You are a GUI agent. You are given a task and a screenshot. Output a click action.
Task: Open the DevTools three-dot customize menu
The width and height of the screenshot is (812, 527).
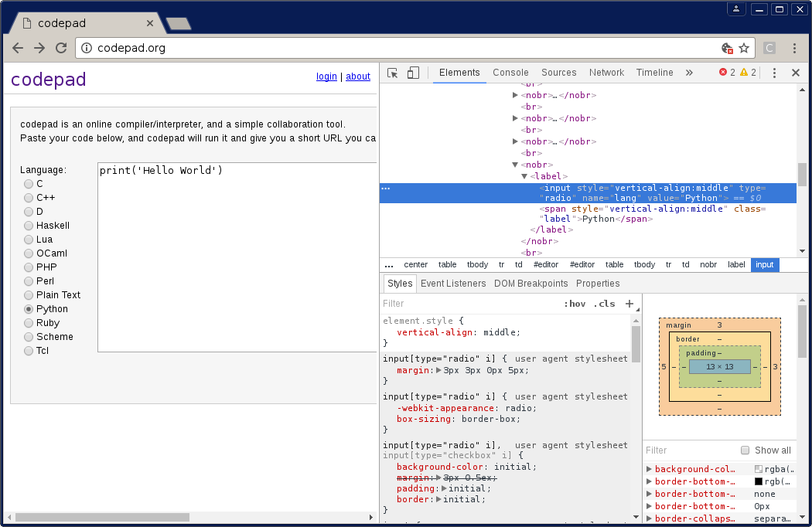[x=774, y=73]
